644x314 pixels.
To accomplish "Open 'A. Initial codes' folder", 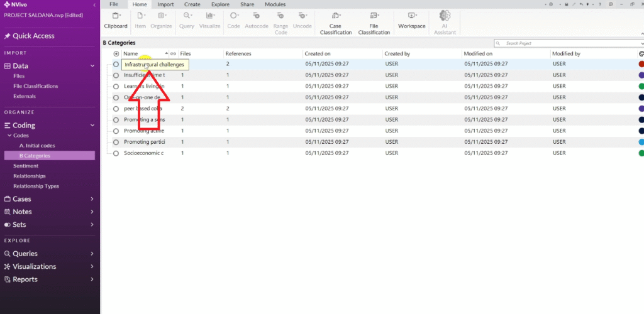I will 37,146.
